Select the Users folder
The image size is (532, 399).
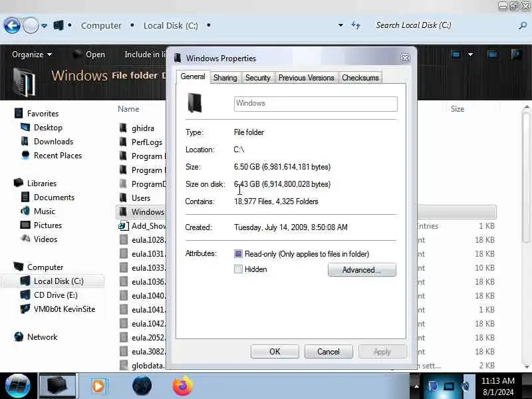click(141, 198)
